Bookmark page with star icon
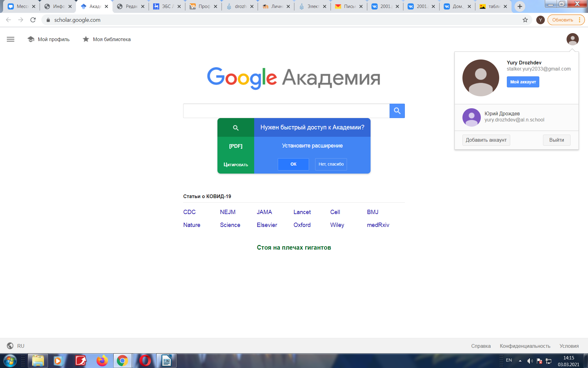The width and height of the screenshot is (588, 368). point(525,20)
